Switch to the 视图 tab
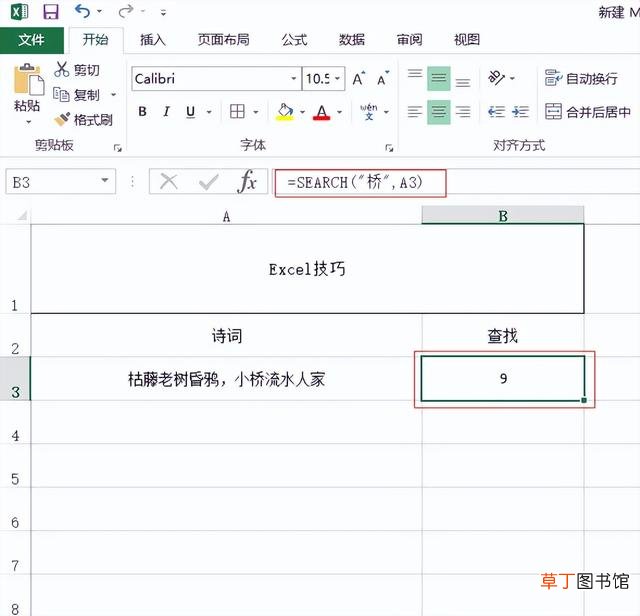The width and height of the screenshot is (640, 616). pyautogui.click(x=467, y=40)
